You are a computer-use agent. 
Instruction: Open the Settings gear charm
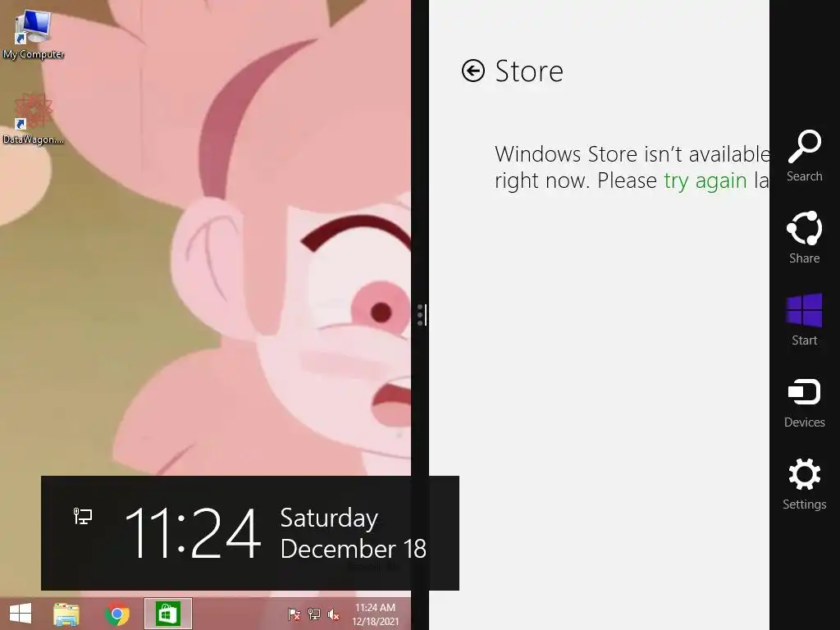click(x=804, y=484)
